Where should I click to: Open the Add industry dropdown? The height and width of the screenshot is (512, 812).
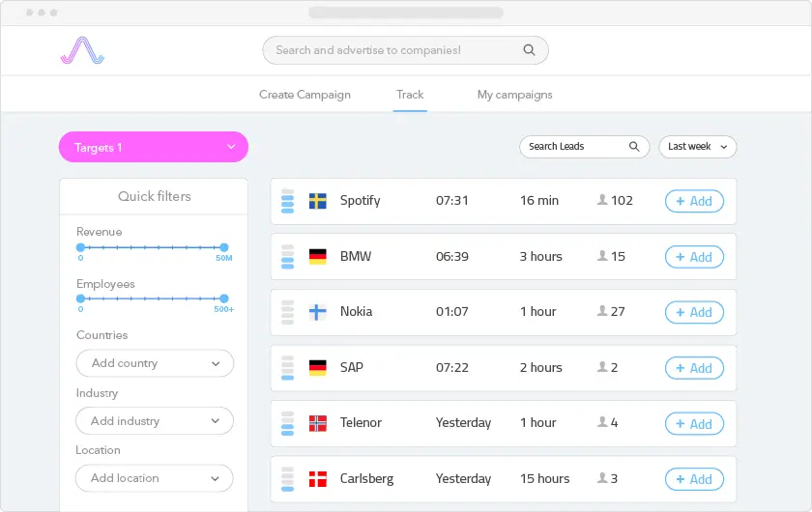[x=155, y=421]
